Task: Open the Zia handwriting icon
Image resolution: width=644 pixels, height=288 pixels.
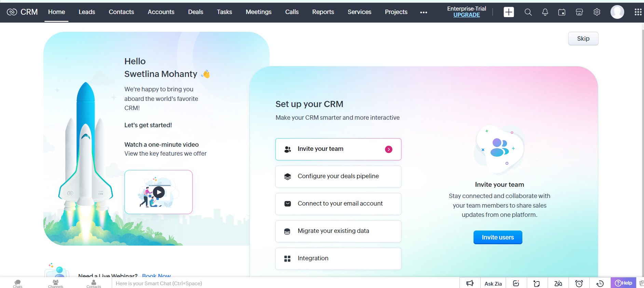Action: 558,284
